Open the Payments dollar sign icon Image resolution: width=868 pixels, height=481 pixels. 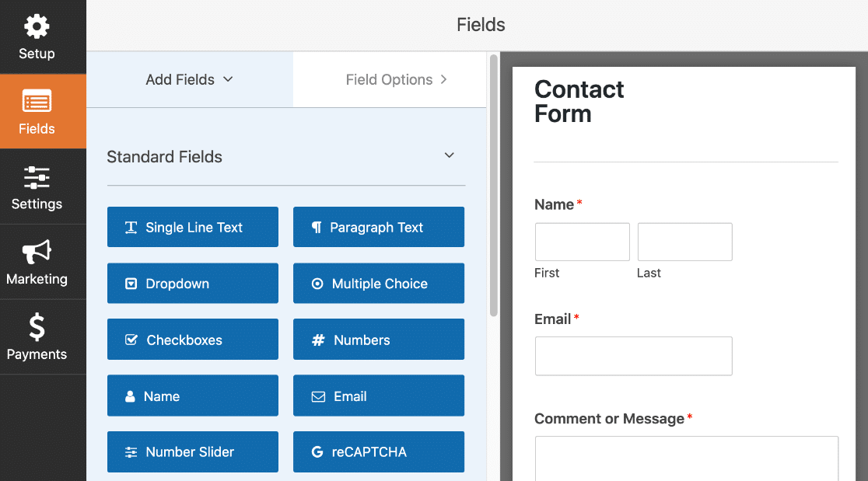pos(37,326)
